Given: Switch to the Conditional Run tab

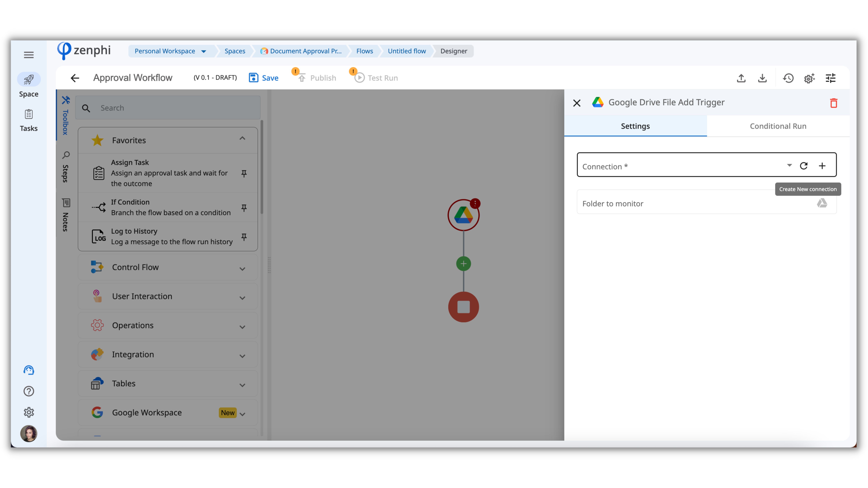Looking at the screenshot, I should click(778, 126).
